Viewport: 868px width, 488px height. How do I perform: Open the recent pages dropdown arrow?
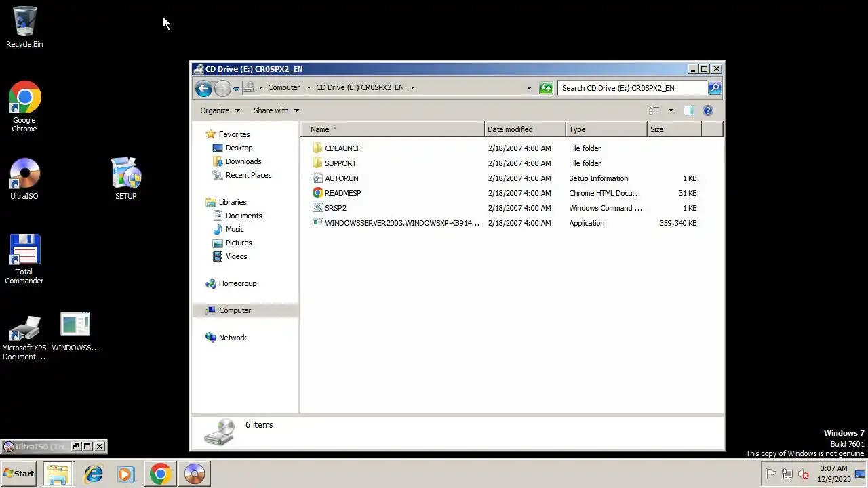pyautogui.click(x=236, y=89)
